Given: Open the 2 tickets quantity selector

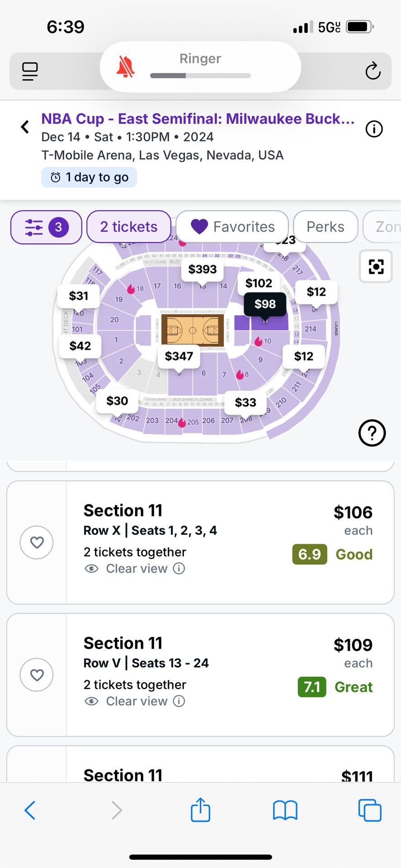Looking at the screenshot, I should pyautogui.click(x=129, y=227).
